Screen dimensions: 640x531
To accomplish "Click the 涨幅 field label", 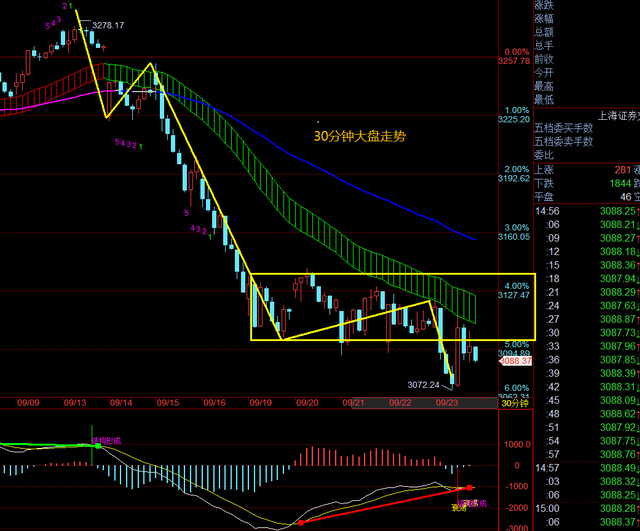I will [x=544, y=18].
